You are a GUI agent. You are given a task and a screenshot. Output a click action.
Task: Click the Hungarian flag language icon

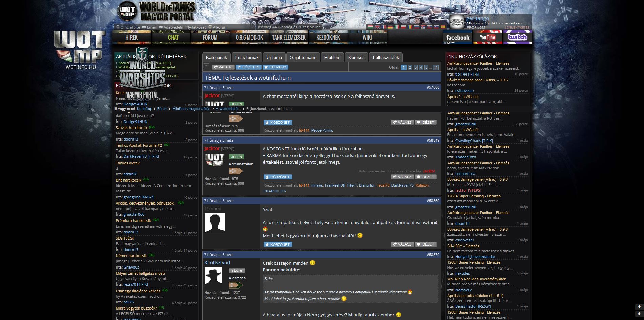(370, 27)
